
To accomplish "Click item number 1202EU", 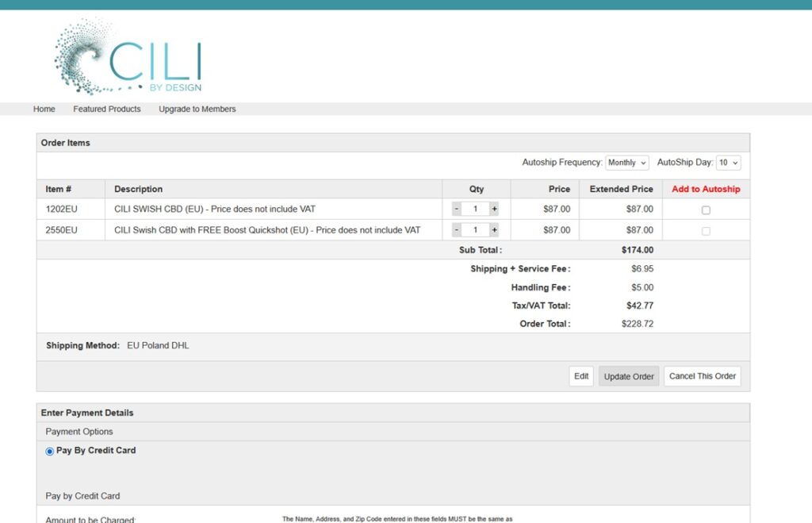I will (x=61, y=209).
